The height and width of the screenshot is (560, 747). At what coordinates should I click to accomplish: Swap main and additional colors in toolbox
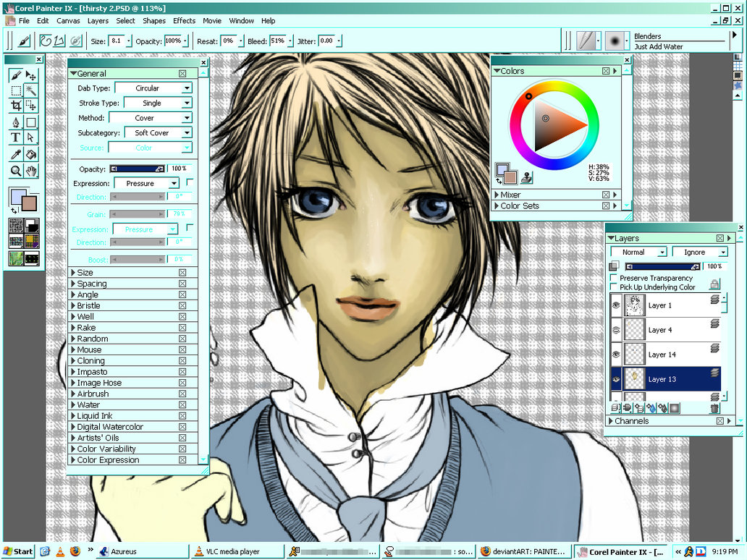[x=14, y=210]
